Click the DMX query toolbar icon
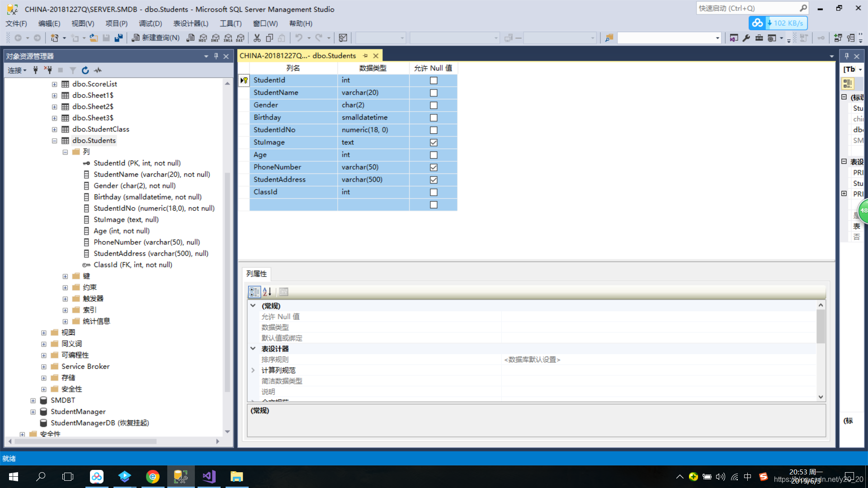Screen dimensions: 868x488 pyautogui.click(x=216, y=38)
